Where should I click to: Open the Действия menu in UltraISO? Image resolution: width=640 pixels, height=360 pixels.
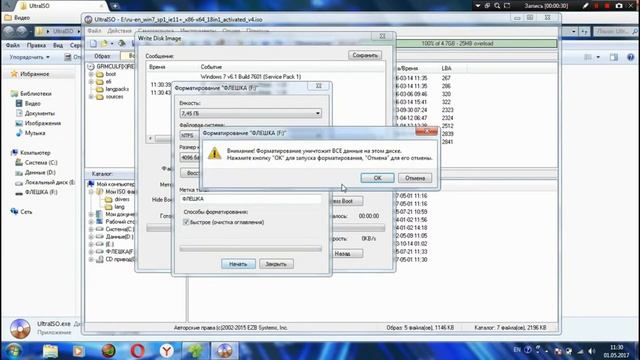point(119,31)
